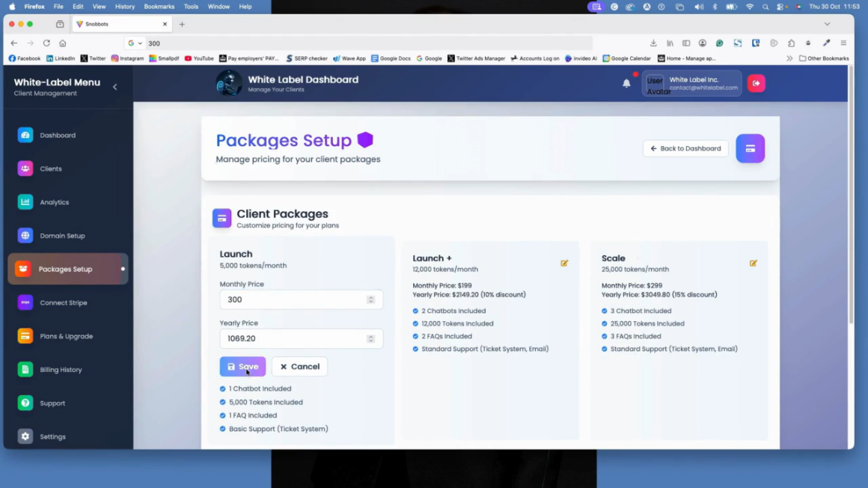Screen dimensions: 868x488
Task: Click Yearly Price stepper arrows
Action: [x=371, y=338]
